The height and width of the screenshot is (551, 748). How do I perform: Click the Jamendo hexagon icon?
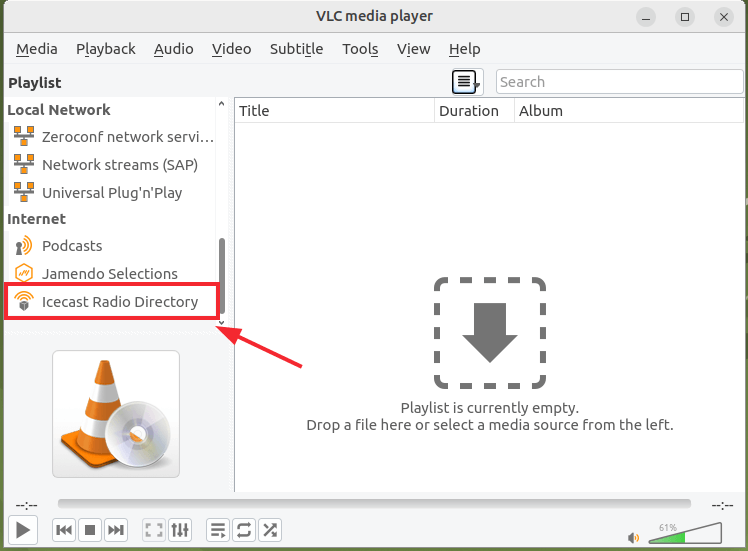tap(23, 273)
